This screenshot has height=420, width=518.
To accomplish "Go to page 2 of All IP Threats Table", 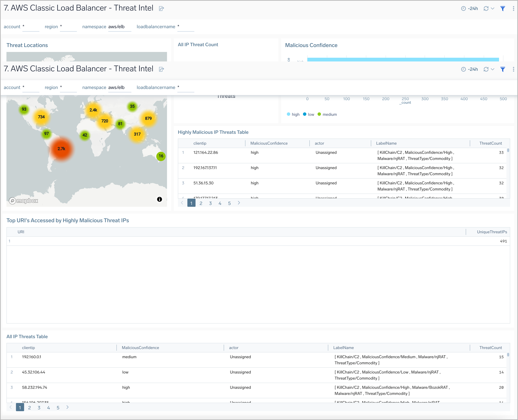I will [x=30, y=408].
